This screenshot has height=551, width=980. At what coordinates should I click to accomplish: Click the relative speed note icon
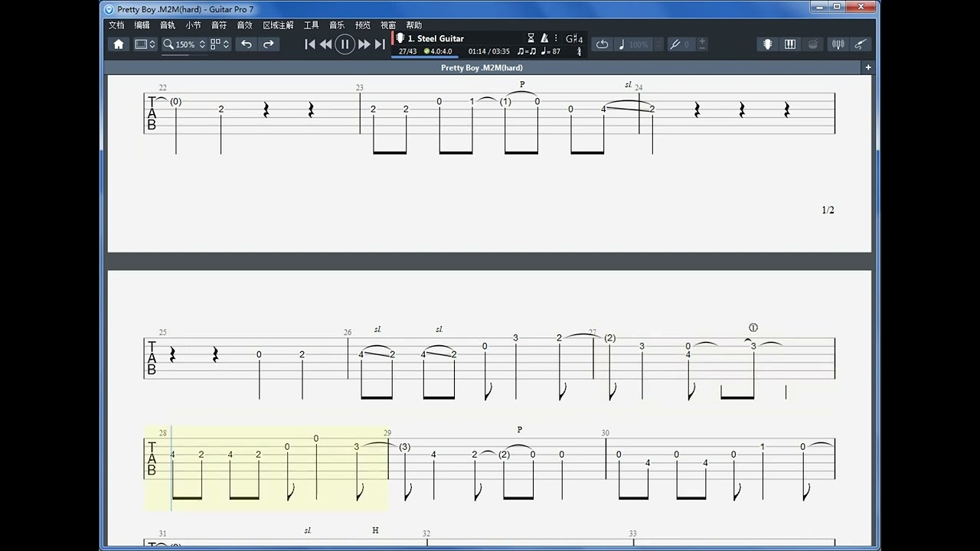(x=621, y=44)
